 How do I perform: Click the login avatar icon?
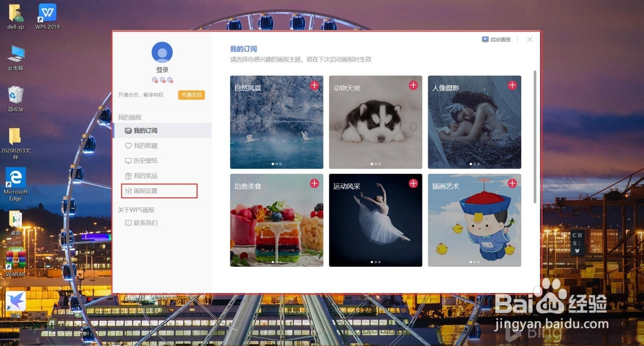[162, 52]
